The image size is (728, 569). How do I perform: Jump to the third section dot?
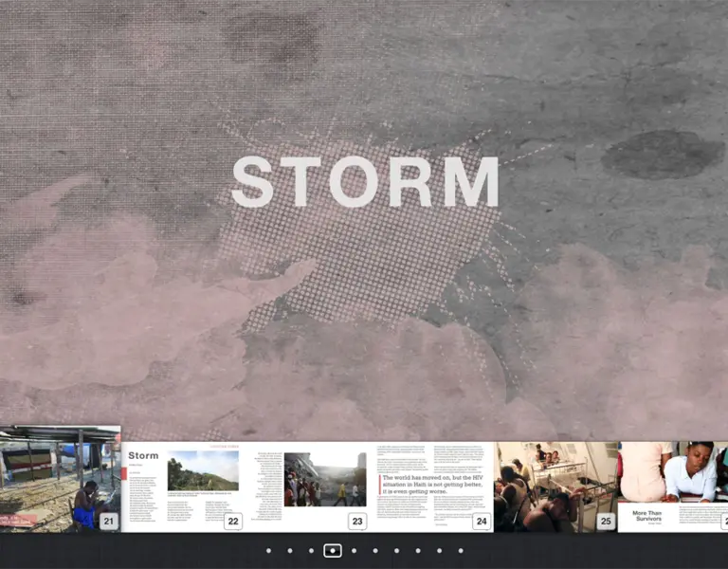tap(311, 550)
